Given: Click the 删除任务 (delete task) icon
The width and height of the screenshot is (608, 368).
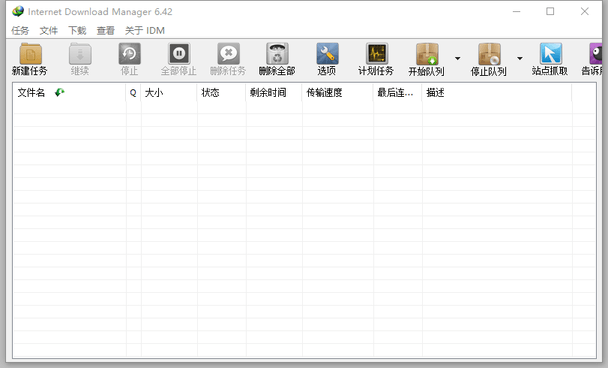Looking at the screenshot, I should 228,54.
